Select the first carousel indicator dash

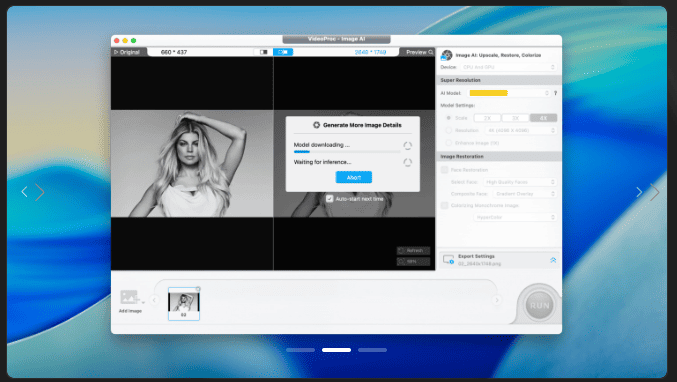301,350
